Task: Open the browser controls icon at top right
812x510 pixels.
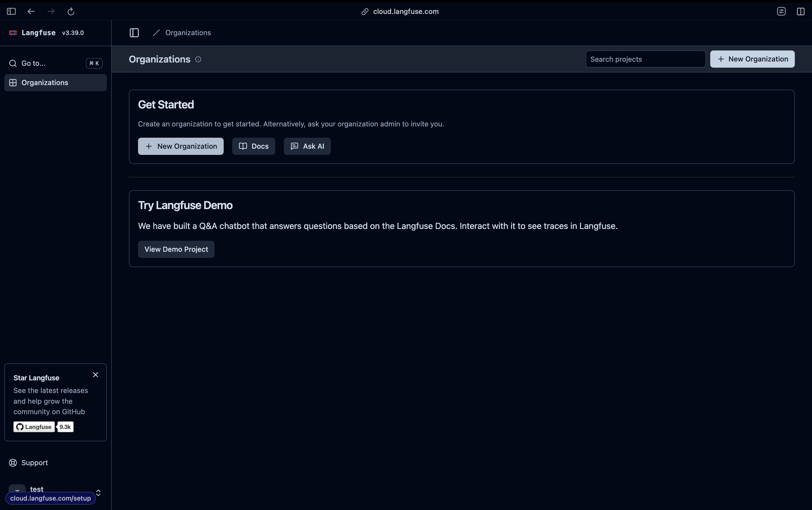Action: click(x=781, y=12)
